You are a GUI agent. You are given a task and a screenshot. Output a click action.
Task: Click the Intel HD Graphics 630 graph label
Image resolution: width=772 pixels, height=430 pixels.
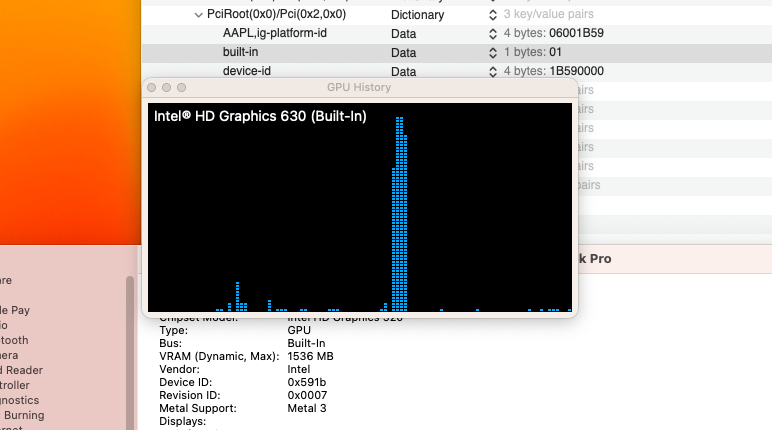[260, 116]
